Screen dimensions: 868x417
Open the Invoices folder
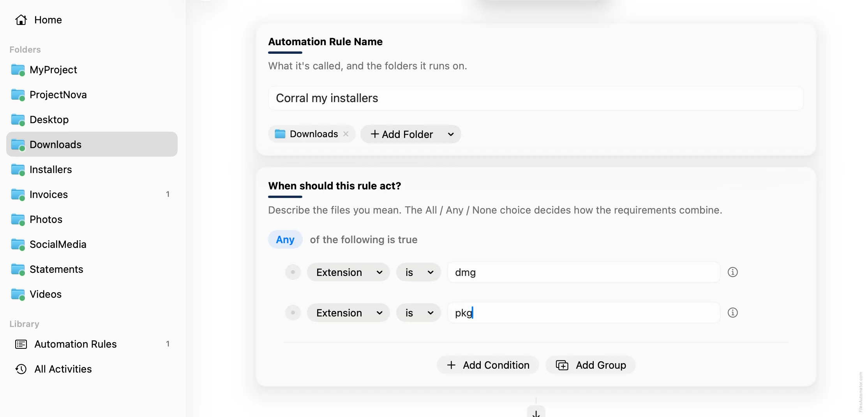point(92,194)
